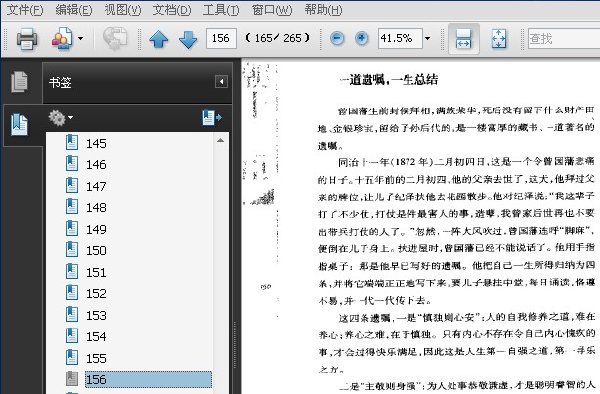
Task: Zoom in with the plus button
Action: [x=362, y=38]
